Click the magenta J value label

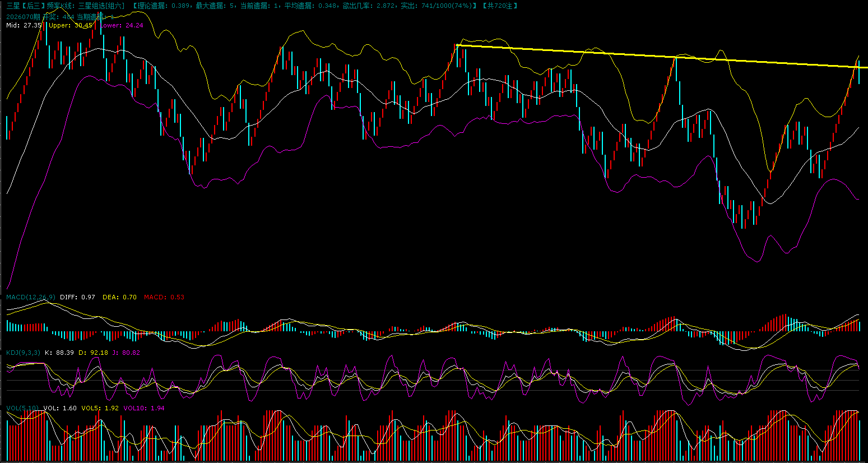[123, 353]
